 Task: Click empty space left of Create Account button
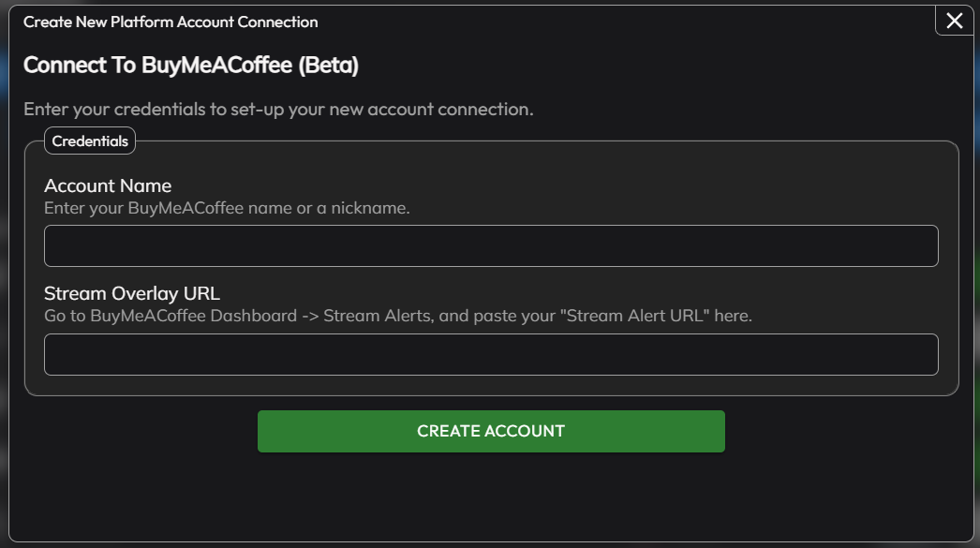pos(141,431)
